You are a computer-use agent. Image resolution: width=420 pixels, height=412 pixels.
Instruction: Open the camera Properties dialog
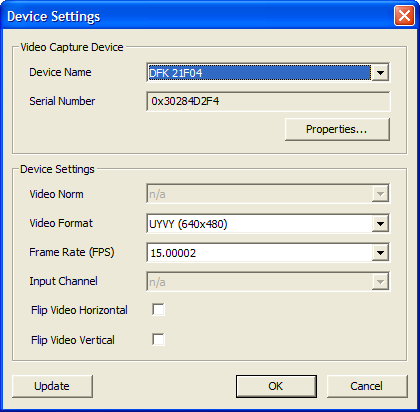(337, 129)
